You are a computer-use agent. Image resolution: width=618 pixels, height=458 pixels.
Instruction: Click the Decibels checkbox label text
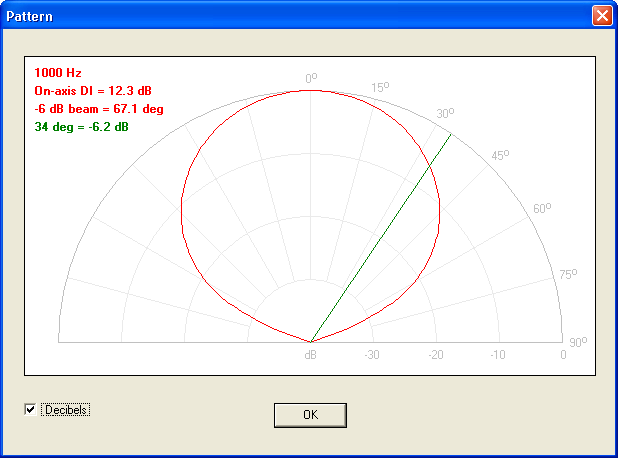(x=66, y=410)
